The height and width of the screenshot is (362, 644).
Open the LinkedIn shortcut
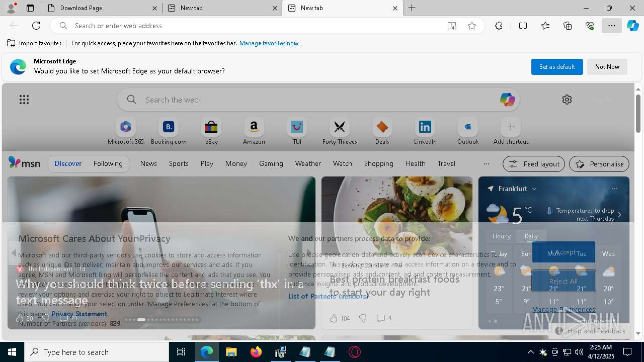coord(425,132)
